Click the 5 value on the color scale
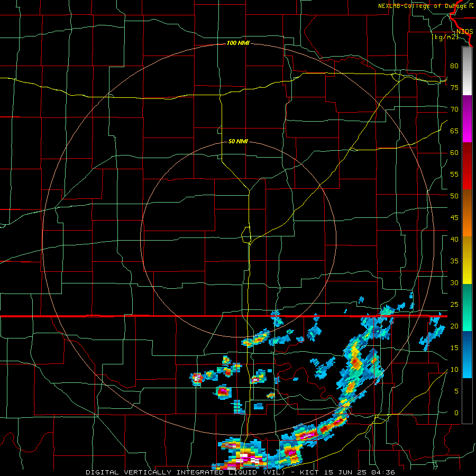The image size is (476, 476). 456,391
